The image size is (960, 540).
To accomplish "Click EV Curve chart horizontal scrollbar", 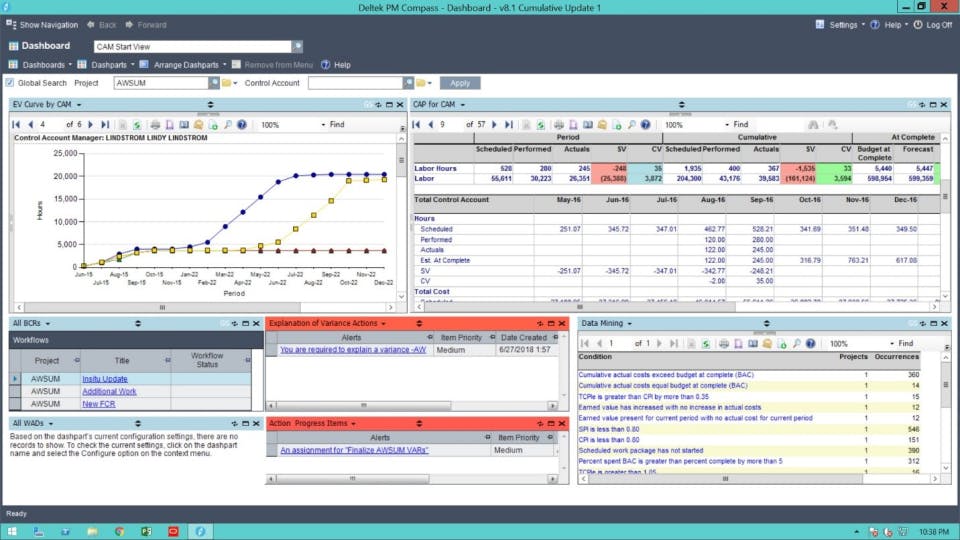I will point(204,307).
